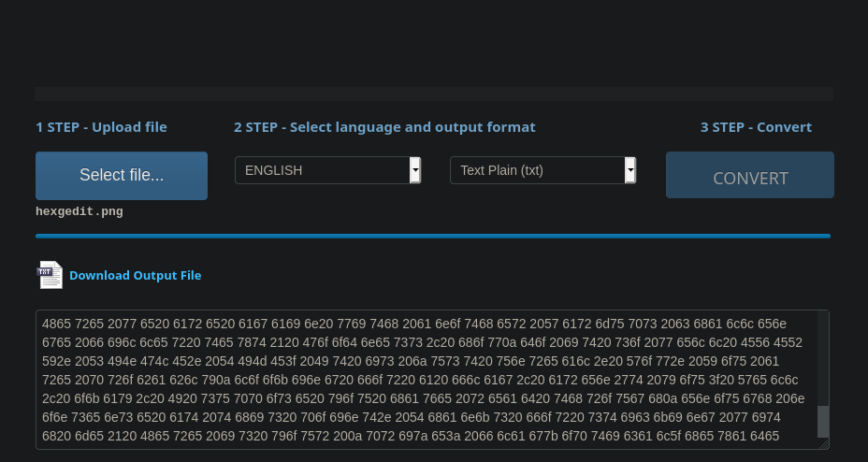Click the first hex value 4865 in output
The width and height of the screenshot is (868, 462).
56,324
